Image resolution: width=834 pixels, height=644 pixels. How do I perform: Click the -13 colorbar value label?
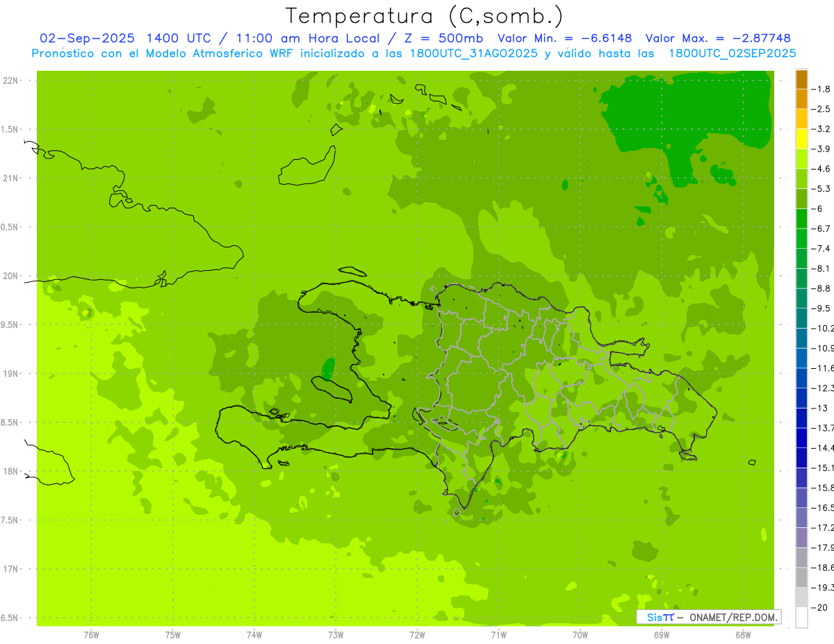[x=819, y=408]
